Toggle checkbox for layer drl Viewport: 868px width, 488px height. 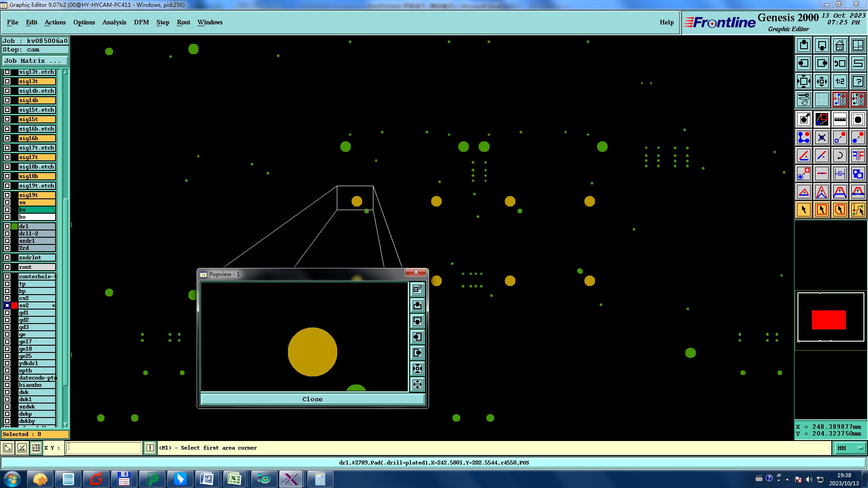point(7,226)
